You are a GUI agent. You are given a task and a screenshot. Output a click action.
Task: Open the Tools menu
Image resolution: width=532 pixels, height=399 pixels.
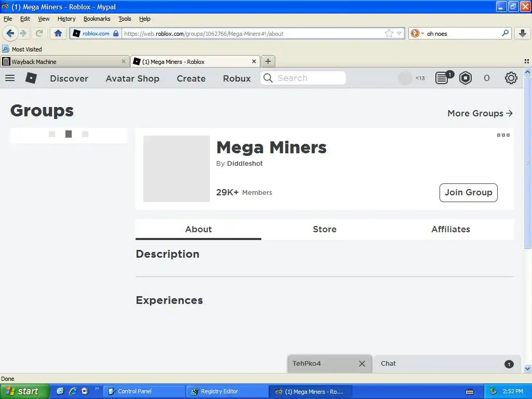(125, 19)
